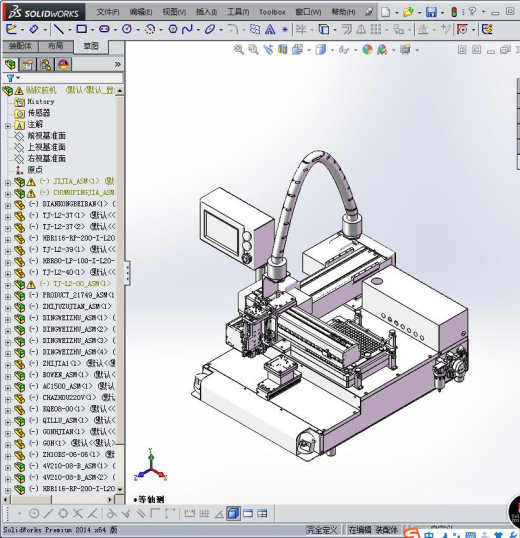Toggle the grid snap icon in bottom bar
This screenshot has width=520, height=538.
click(204, 513)
